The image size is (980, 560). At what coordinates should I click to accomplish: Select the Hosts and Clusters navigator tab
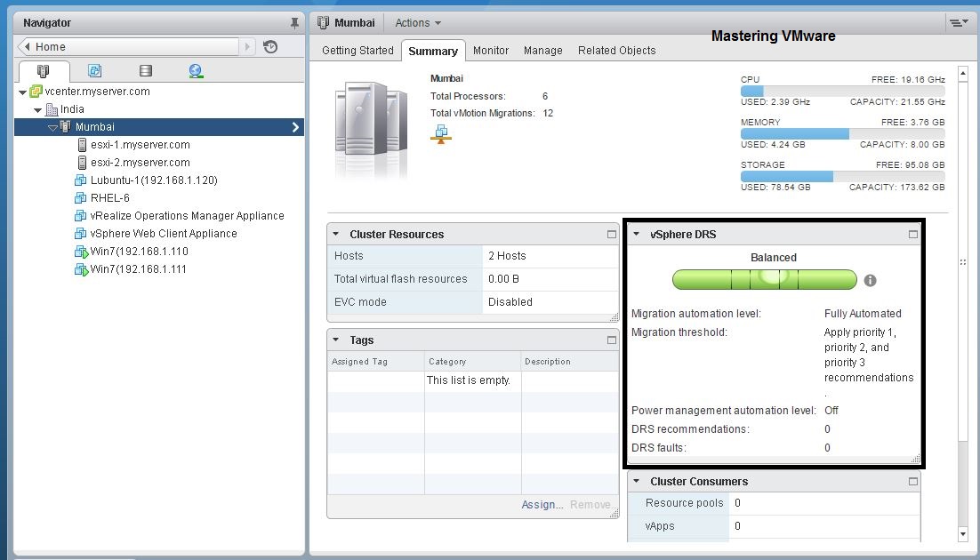(x=43, y=70)
